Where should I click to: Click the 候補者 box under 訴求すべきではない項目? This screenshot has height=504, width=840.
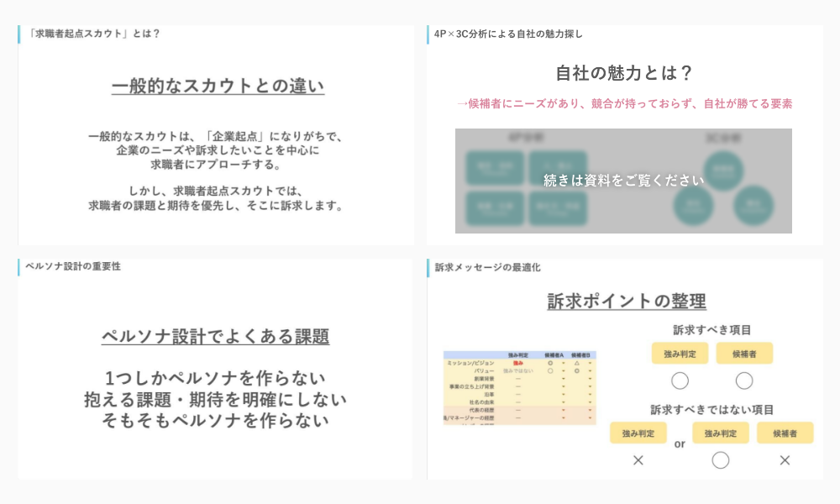[785, 433]
